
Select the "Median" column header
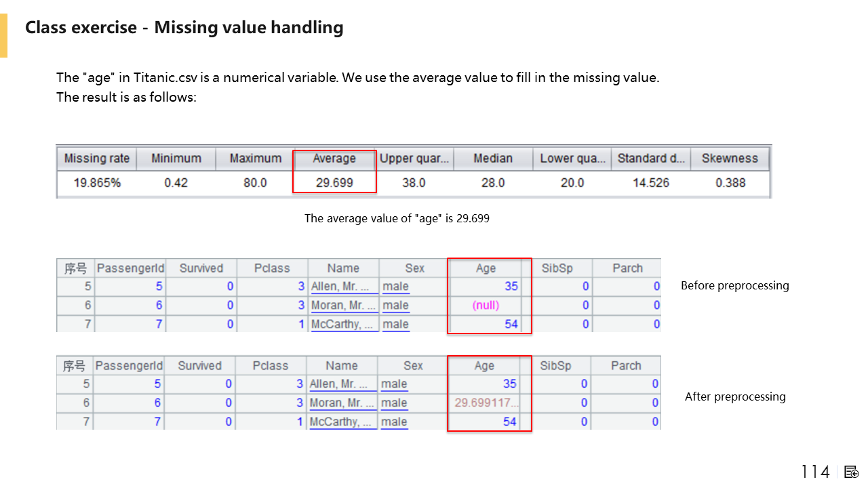coord(492,159)
